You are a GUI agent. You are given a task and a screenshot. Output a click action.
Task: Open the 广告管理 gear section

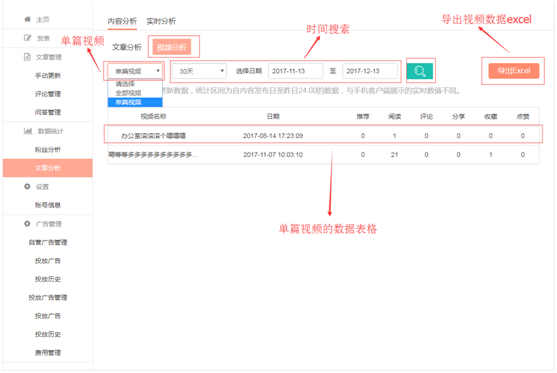click(x=43, y=224)
